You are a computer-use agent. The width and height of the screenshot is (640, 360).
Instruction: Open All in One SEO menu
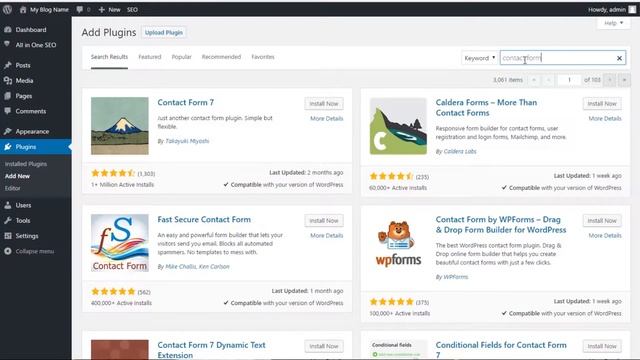[36, 45]
